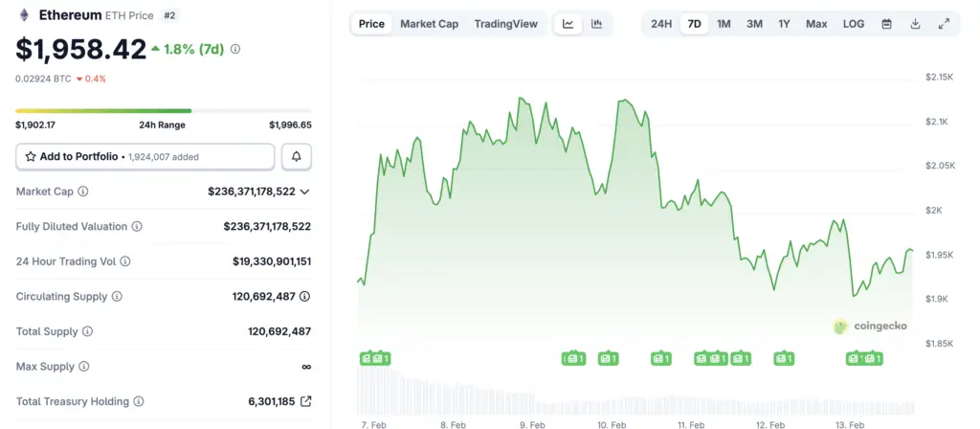This screenshot has width=980, height=429.
Task: Click the news marker below 10. Feb
Action: click(x=608, y=358)
